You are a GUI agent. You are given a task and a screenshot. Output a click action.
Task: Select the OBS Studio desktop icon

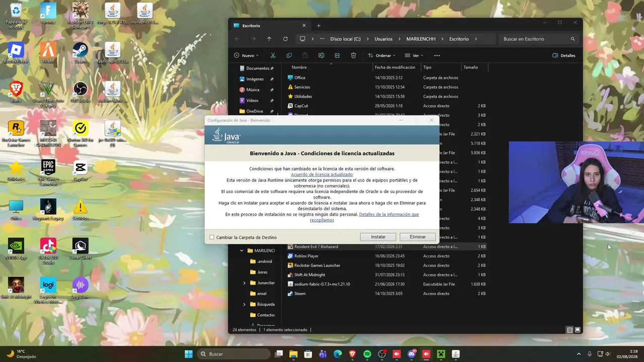point(80,92)
